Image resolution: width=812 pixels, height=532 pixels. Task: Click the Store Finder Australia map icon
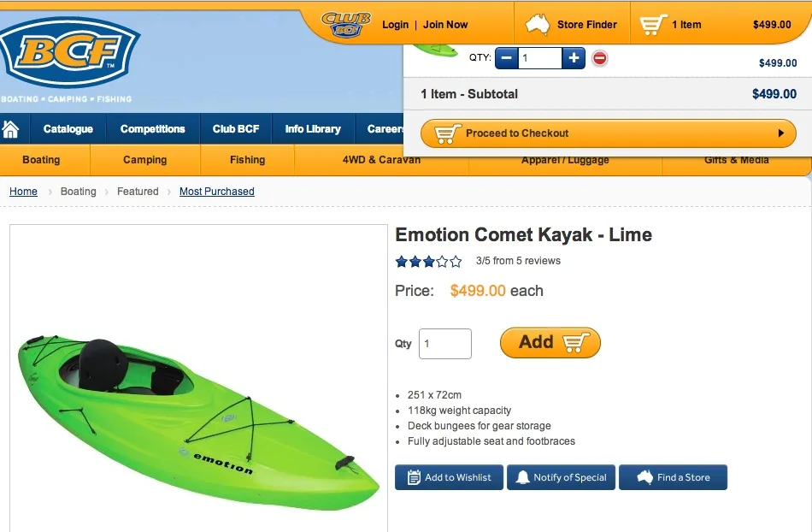538,24
